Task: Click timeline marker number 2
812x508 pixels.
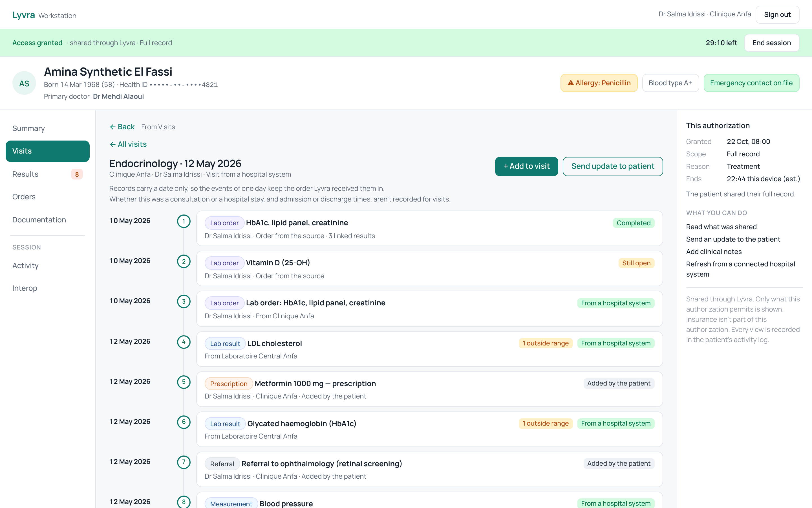Action: (184, 261)
